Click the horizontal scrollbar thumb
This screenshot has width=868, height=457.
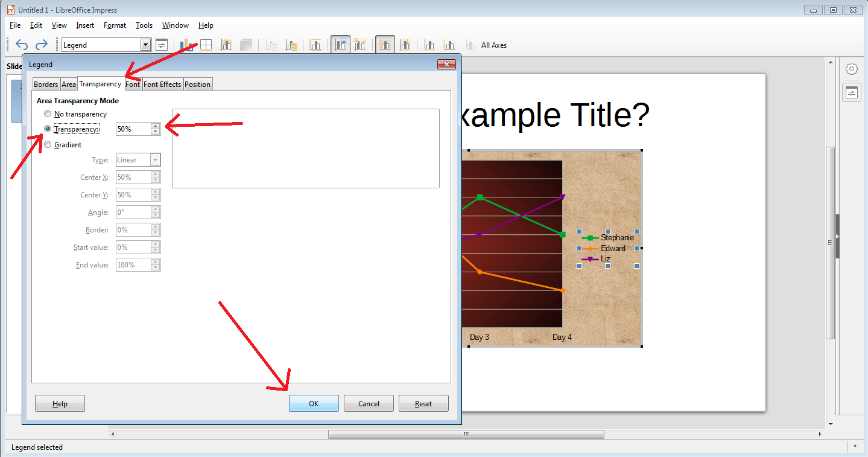(x=466, y=434)
